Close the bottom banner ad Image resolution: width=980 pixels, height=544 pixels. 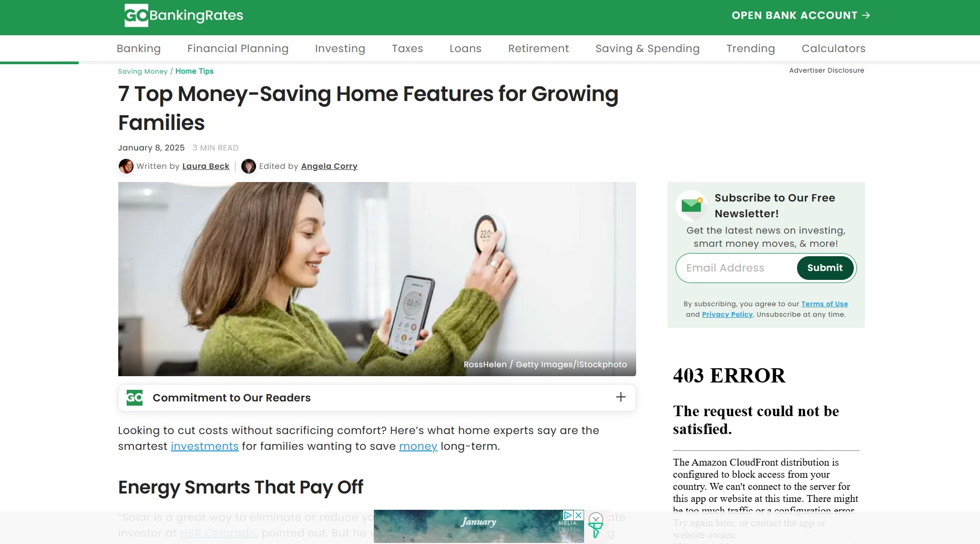pos(596,518)
